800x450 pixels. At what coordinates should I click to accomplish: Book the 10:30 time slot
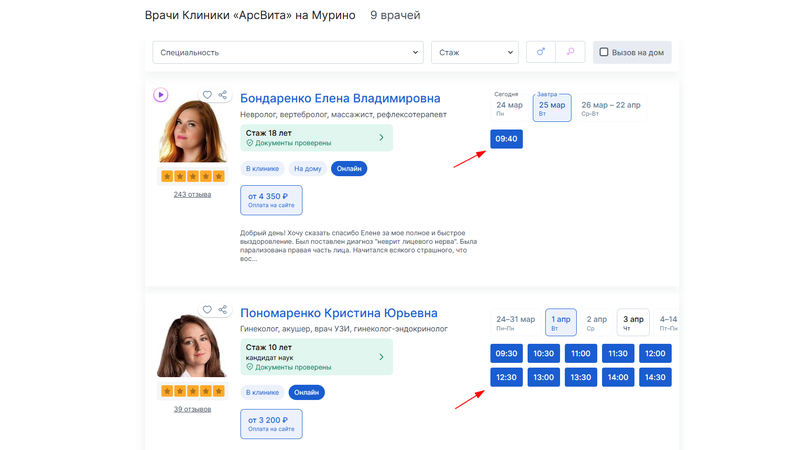pyautogui.click(x=543, y=353)
